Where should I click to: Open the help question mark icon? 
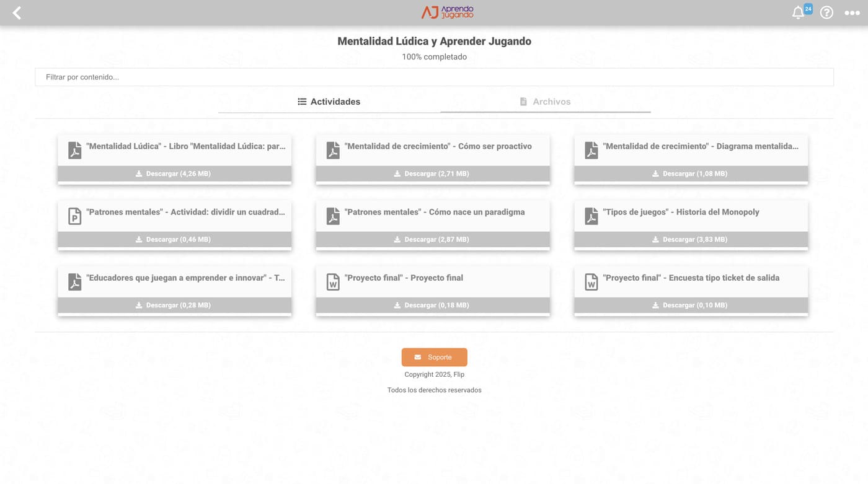coord(826,12)
